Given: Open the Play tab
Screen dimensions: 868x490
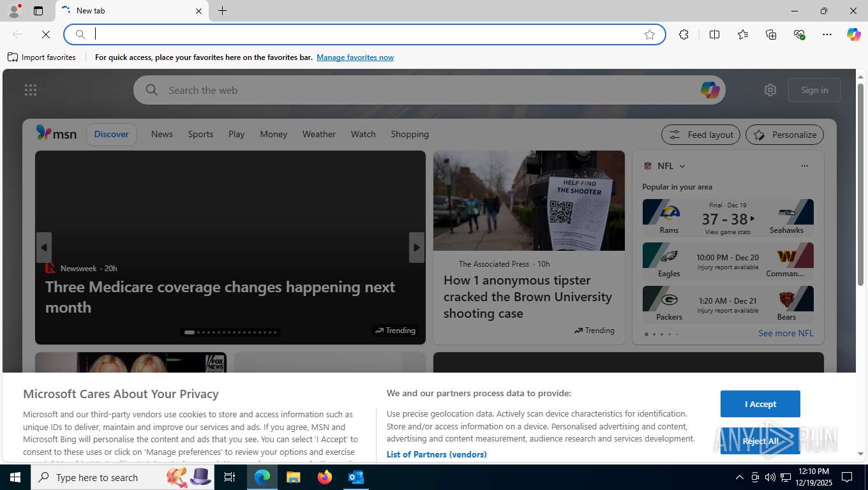Looking at the screenshot, I should (x=237, y=134).
